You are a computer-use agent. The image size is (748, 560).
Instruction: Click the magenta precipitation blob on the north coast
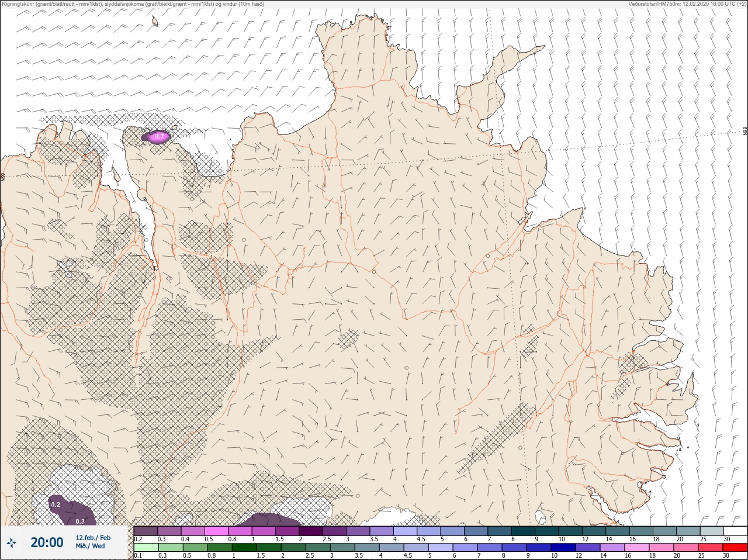(156, 137)
